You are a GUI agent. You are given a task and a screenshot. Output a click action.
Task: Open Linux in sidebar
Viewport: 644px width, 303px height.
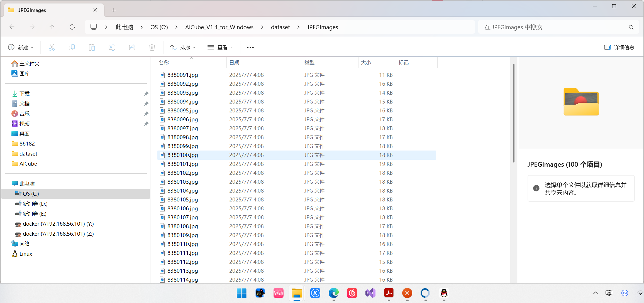22,254
